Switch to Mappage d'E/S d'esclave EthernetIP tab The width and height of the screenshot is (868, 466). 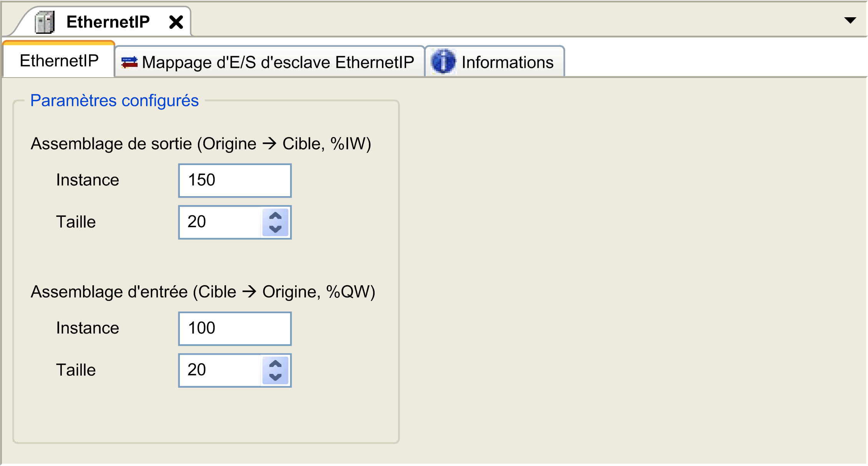point(270,62)
